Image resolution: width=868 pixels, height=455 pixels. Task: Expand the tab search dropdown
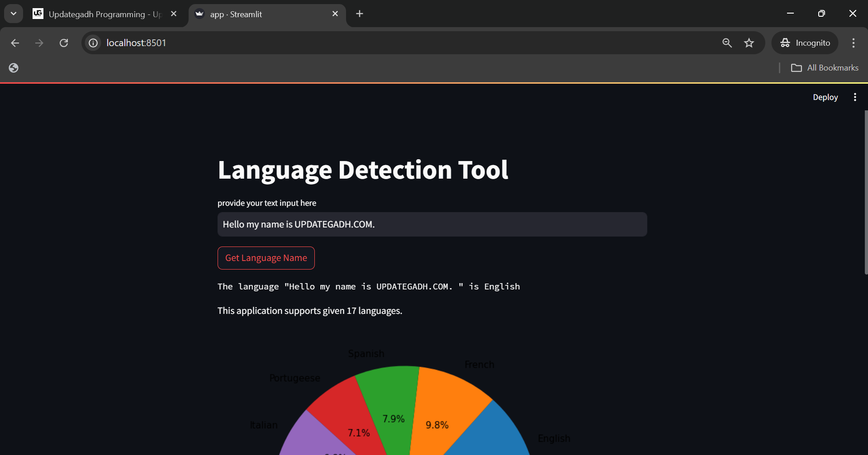(x=14, y=14)
